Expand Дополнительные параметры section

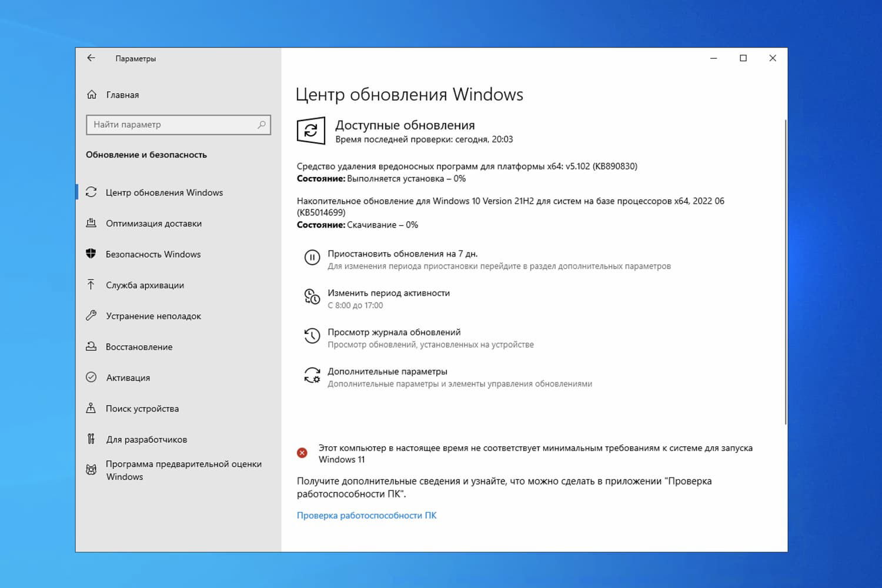[x=387, y=371]
